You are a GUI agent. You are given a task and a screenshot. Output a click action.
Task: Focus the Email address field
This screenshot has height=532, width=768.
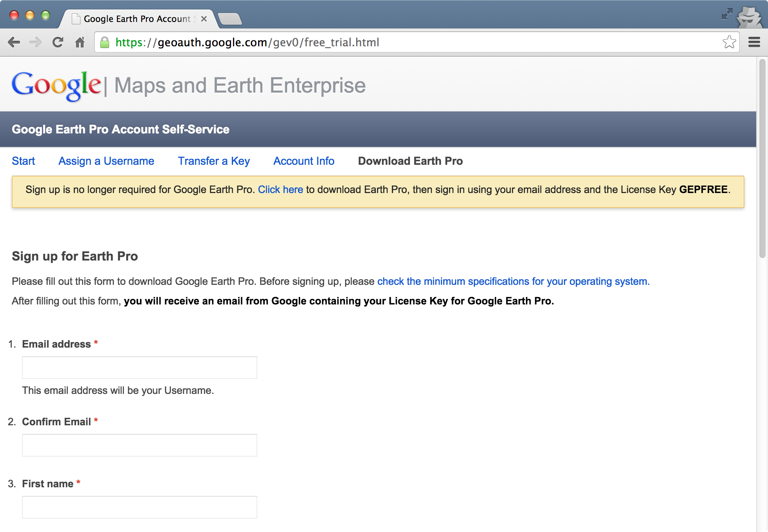[140, 368]
